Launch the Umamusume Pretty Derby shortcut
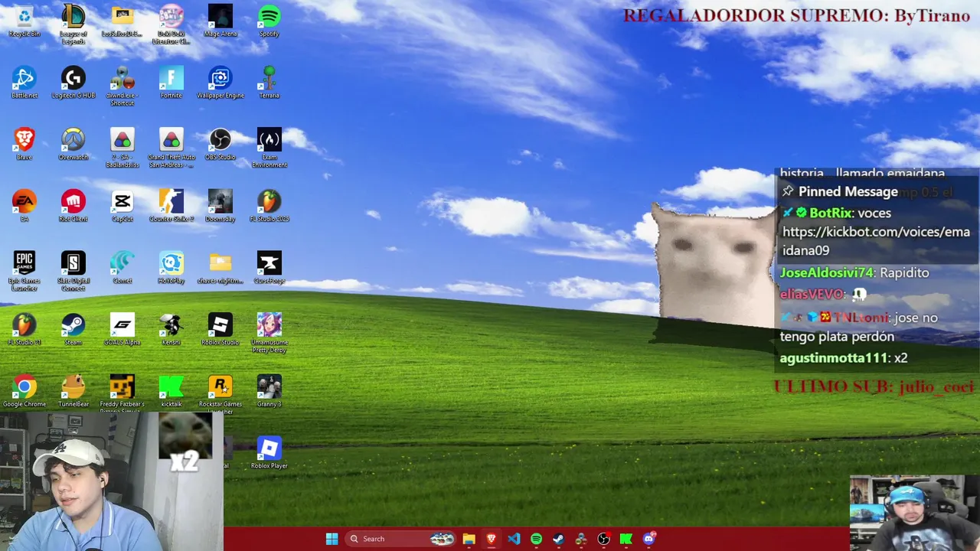Image resolution: width=980 pixels, height=551 pixels. 269,334
